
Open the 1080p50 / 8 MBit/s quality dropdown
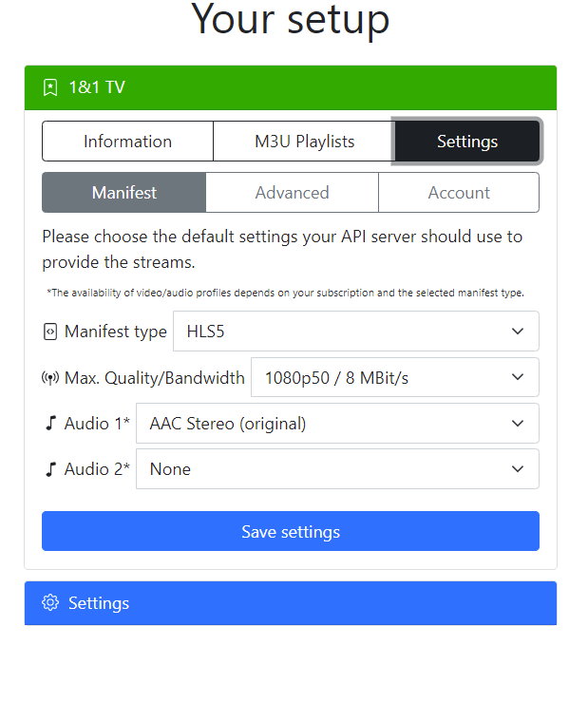click(x=395, y=377)
